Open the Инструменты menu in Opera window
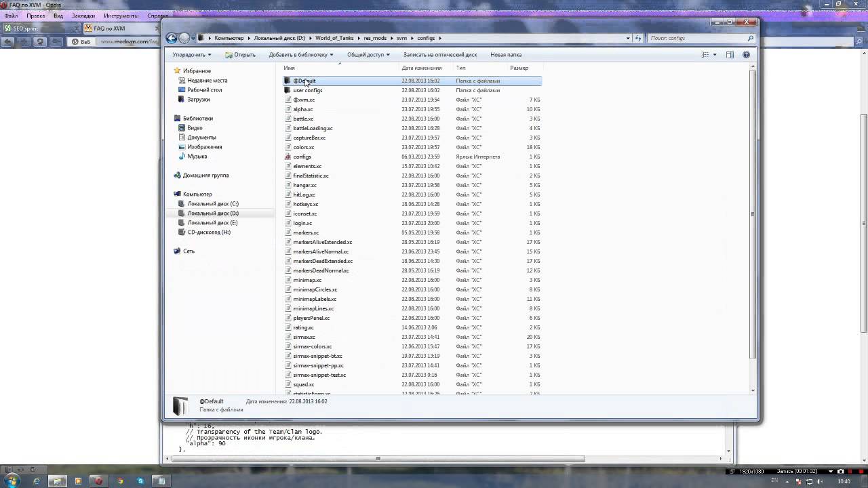Screen dimensions: 868x488 click(x=121, y=16)
